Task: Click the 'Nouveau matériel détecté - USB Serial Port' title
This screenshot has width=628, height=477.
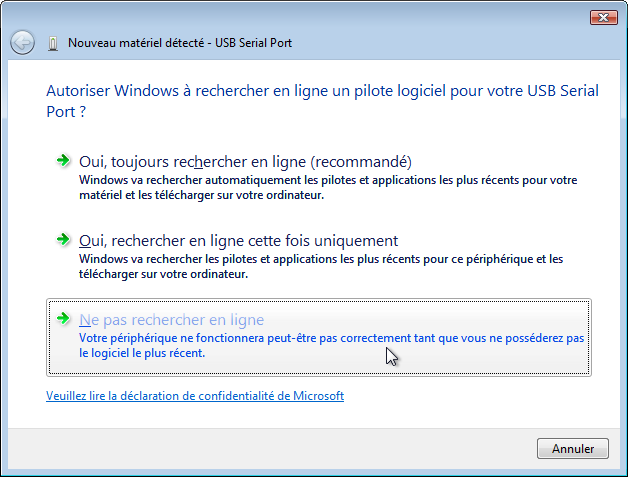Action: click(x=180, y=43)
